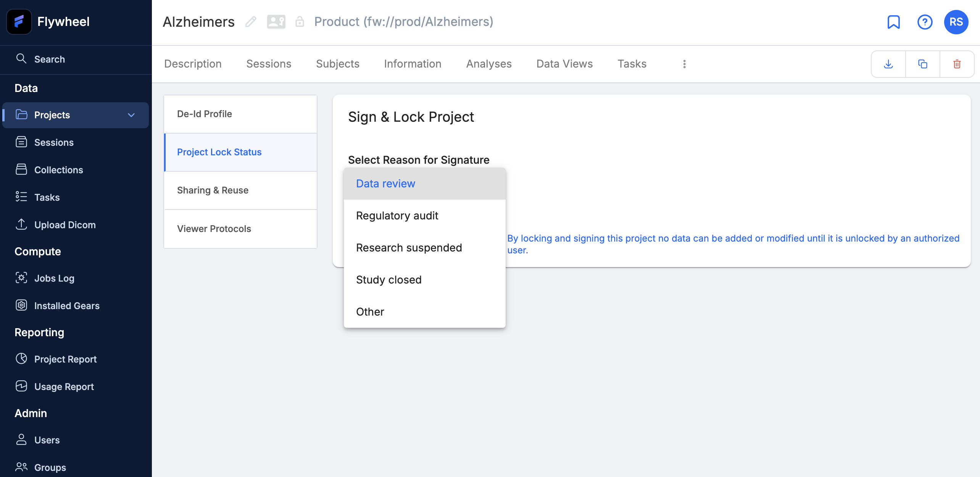Open the Project Report

pos(76,359)
